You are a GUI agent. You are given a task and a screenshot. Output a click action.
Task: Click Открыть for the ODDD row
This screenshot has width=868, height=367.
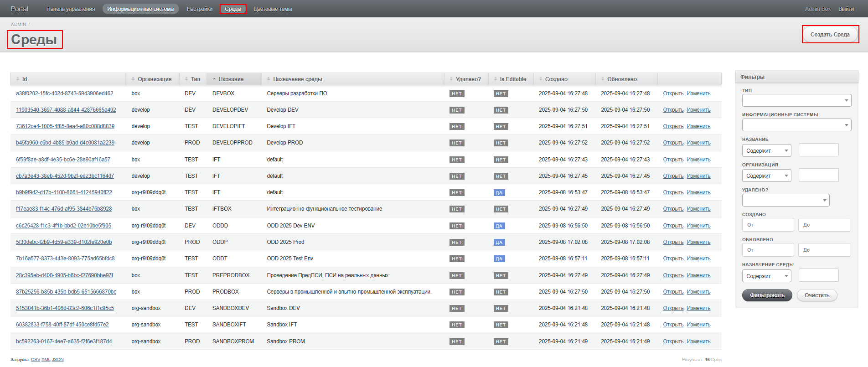click(673, 226)
